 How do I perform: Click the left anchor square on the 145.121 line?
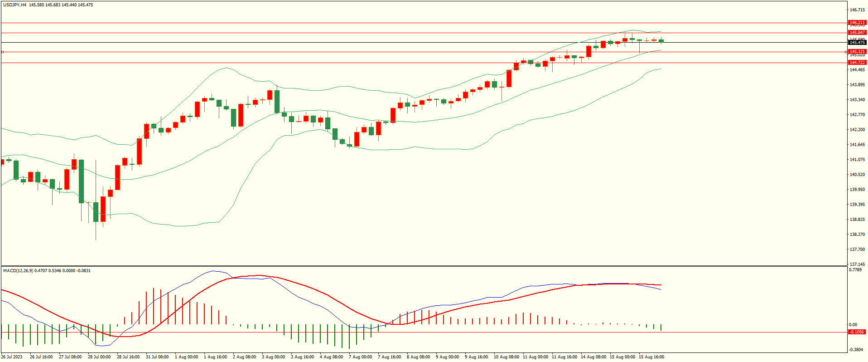3,52
